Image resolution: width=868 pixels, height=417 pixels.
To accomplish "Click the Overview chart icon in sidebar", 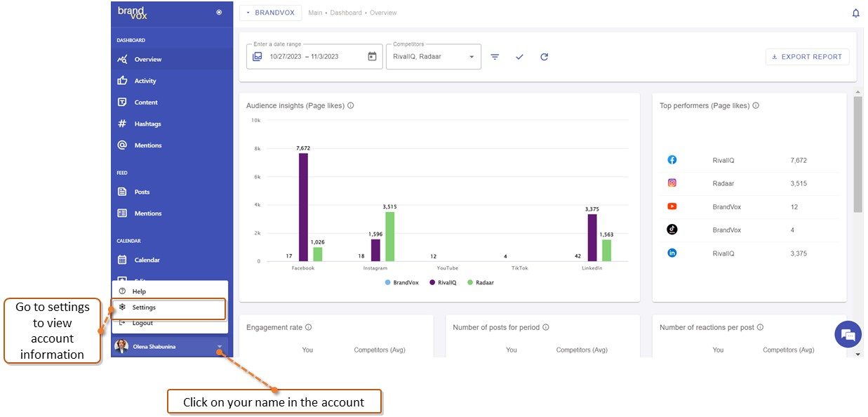I will 122,60.
